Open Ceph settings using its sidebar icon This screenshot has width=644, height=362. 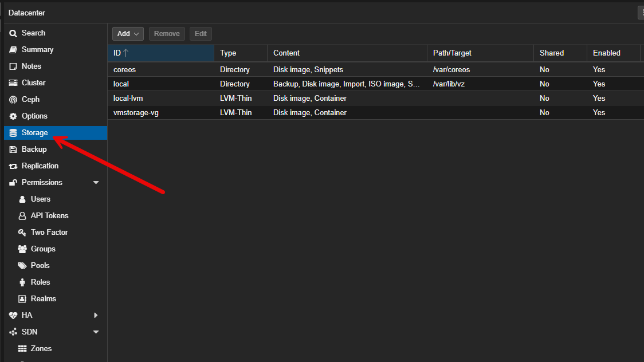pos(13,99)
